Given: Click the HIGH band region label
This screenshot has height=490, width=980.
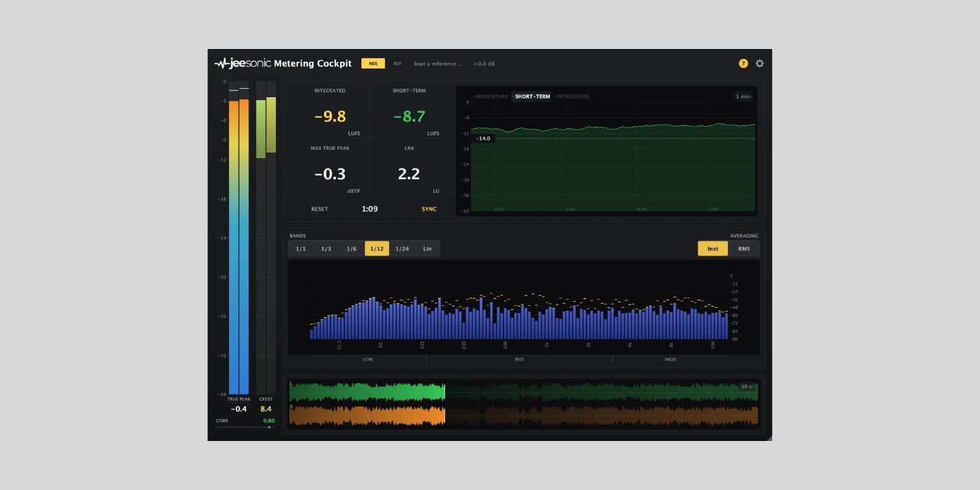Looking at the screenshot, I should coord(671,359).
